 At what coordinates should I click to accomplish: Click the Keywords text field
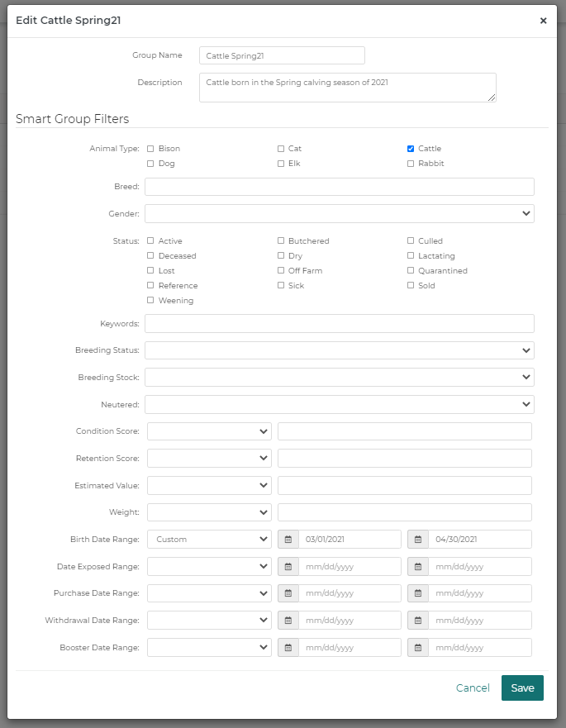[x=340, y=324]
